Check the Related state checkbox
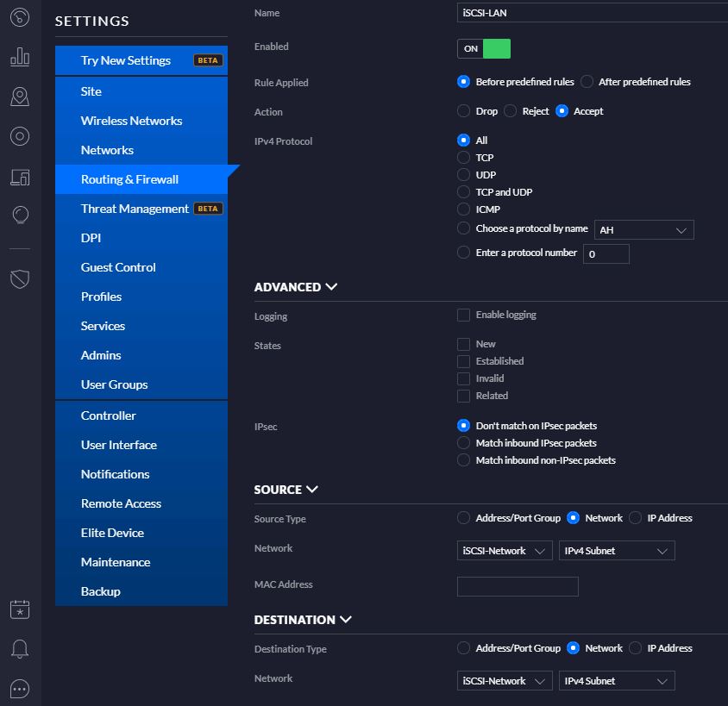728x706 pixels. coord(463,396)
